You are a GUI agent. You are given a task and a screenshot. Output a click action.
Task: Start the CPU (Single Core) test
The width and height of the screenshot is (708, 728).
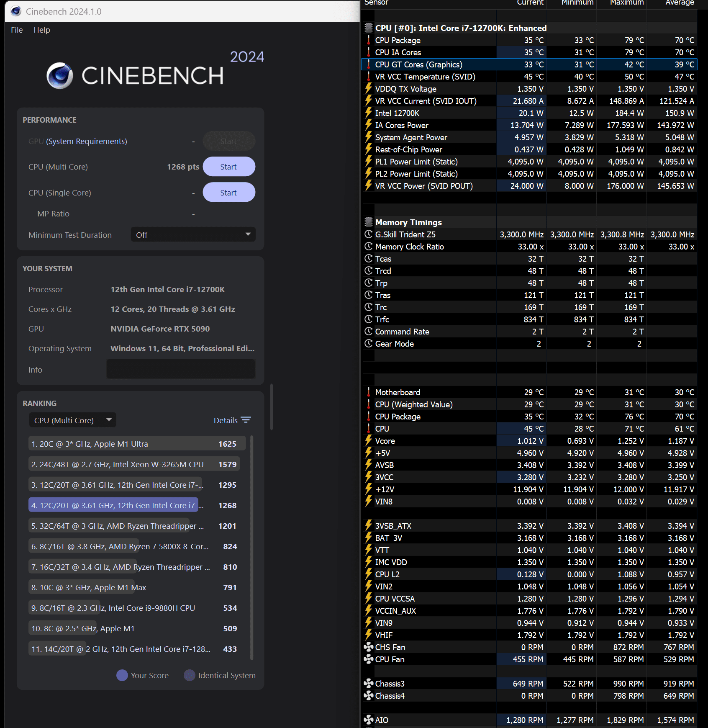coord(229,193)
